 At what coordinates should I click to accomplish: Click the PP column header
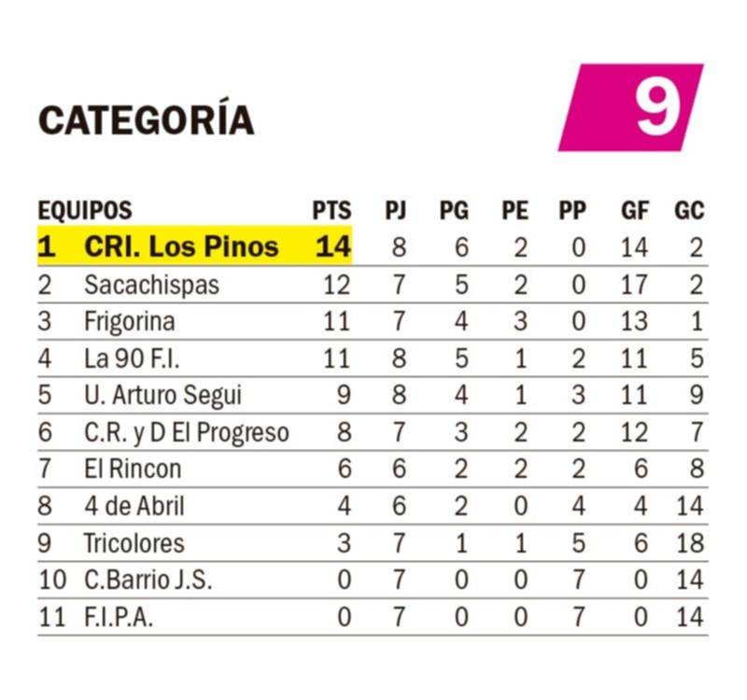click(572, 211)
